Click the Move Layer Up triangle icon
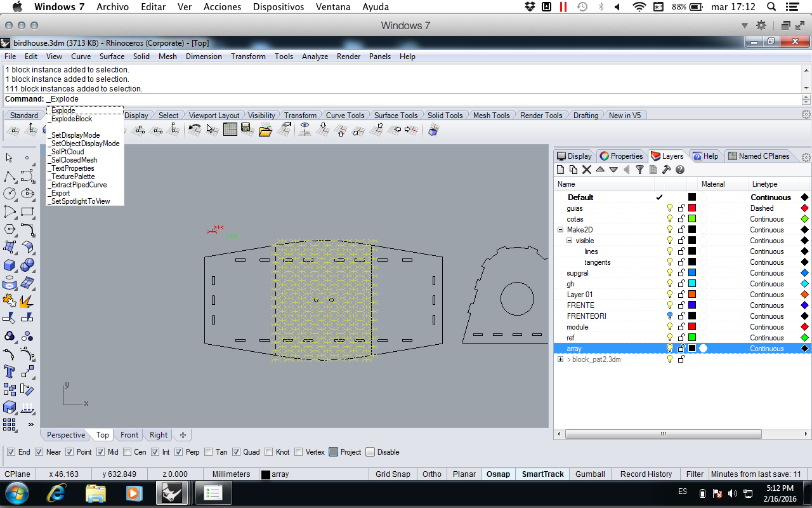Image resolution: width=812 pixels, height=508 pixels. [600, 170]
